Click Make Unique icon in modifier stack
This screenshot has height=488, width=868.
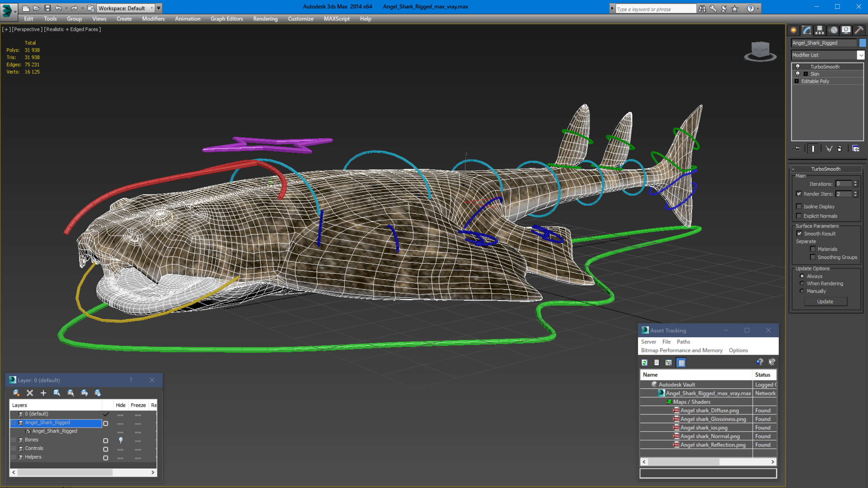point(829,149)
